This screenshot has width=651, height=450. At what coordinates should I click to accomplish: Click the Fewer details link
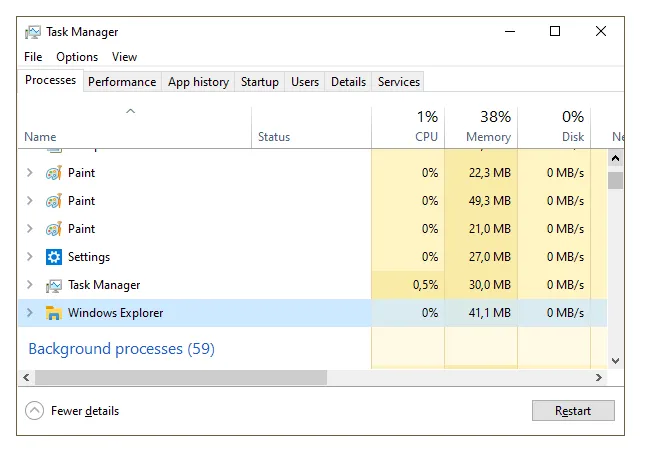(85, 411)
